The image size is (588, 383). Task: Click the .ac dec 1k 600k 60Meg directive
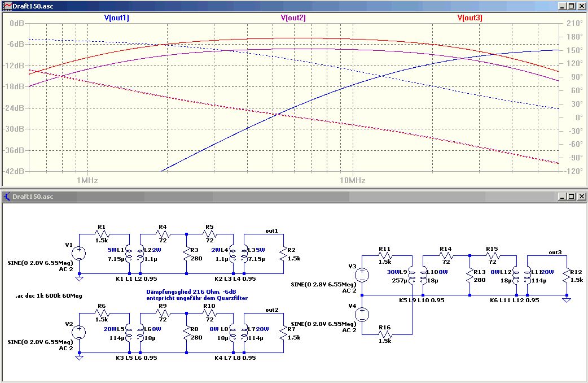point(49,296)
